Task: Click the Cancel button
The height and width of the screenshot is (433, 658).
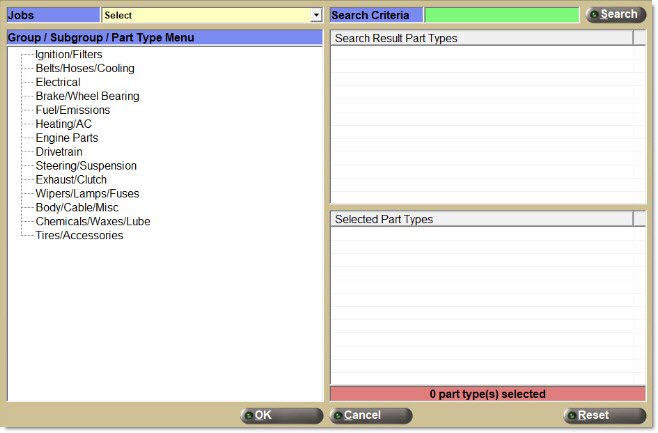Action: (x=370, y=416)
